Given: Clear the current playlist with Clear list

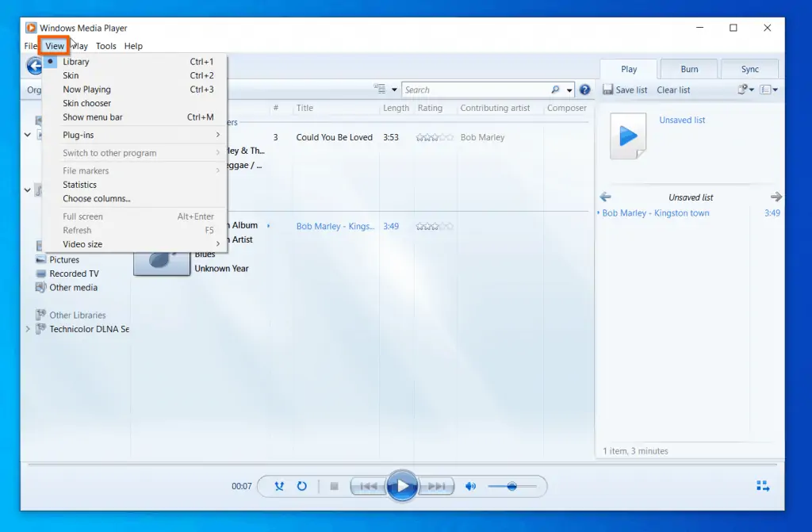Looking at the screenshot, I should click(x=672, y=90).
